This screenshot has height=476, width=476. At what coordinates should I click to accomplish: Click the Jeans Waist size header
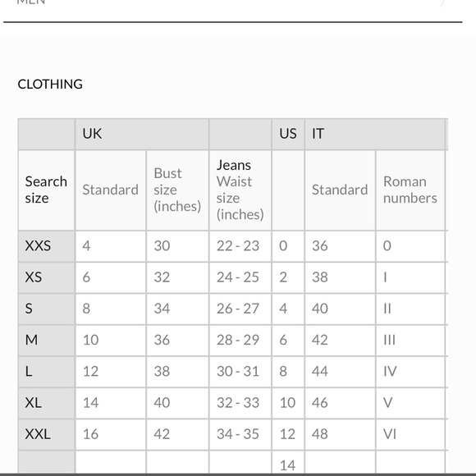tap(240, 190)
